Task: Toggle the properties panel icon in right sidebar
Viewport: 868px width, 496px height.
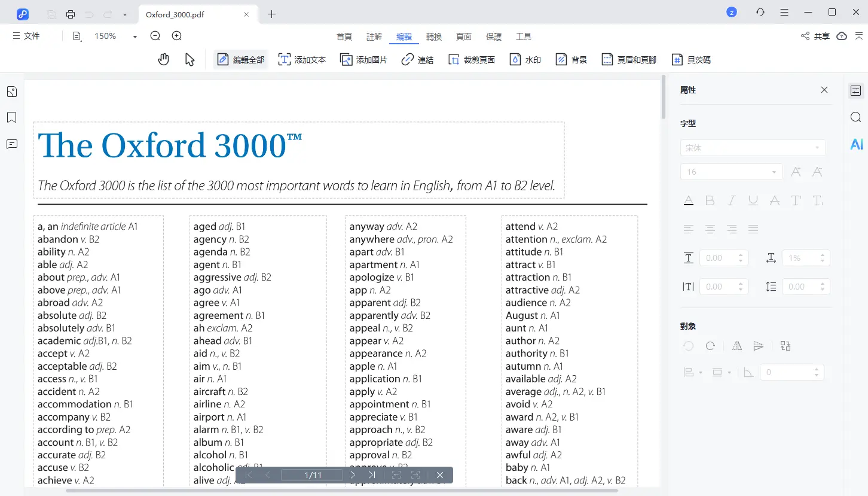Action: 856,91
